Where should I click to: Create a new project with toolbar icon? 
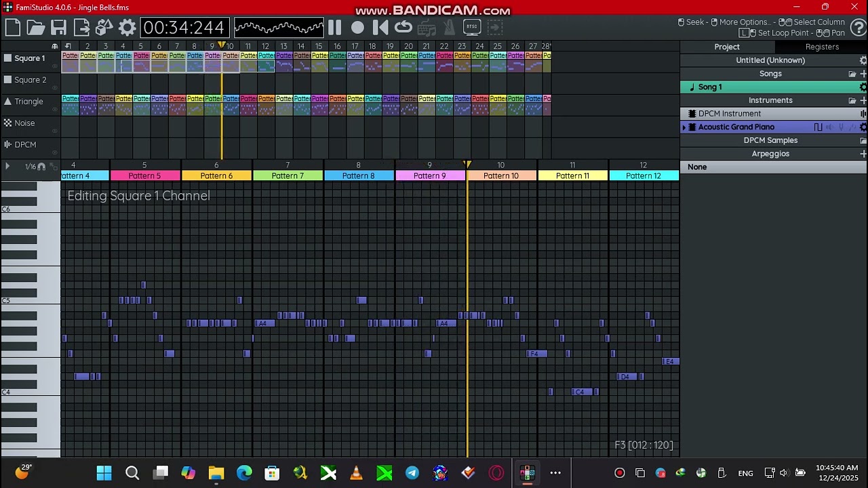click(x=12, y=28)
